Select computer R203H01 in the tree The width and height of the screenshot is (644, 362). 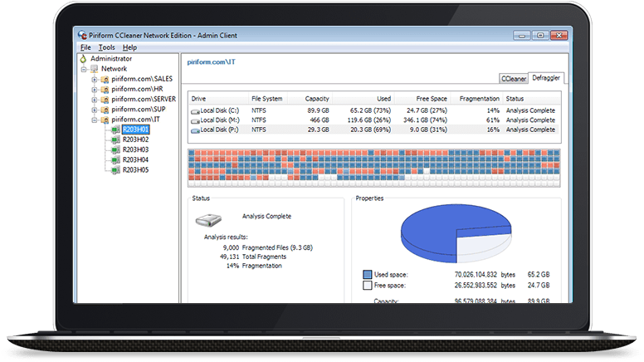[135, 130]
